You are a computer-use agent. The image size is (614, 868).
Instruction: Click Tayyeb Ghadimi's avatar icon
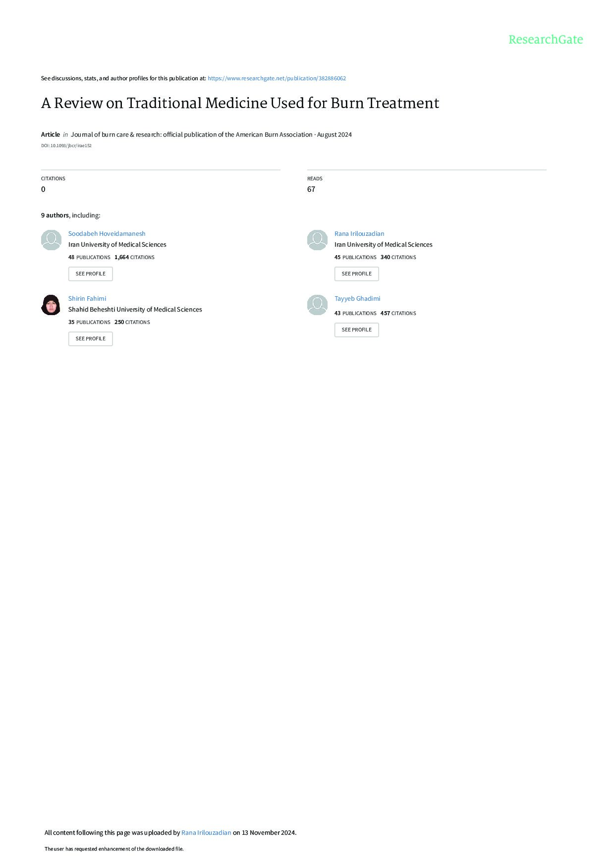point(317,305)
